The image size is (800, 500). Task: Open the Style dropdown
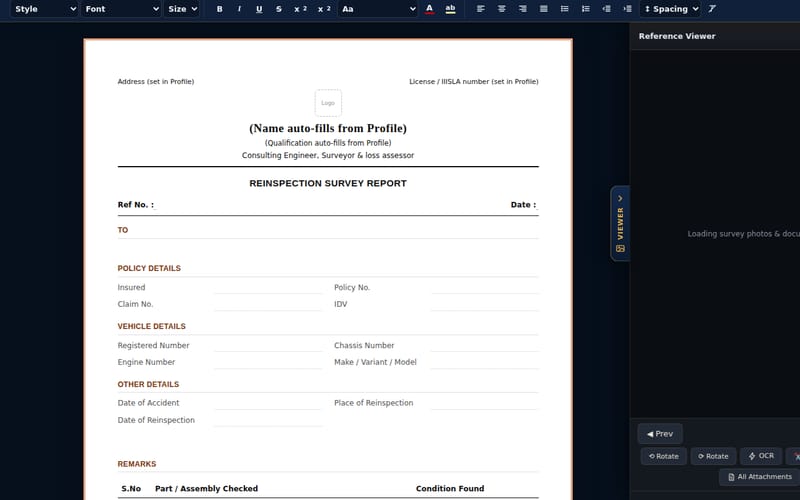click(44, 9)
